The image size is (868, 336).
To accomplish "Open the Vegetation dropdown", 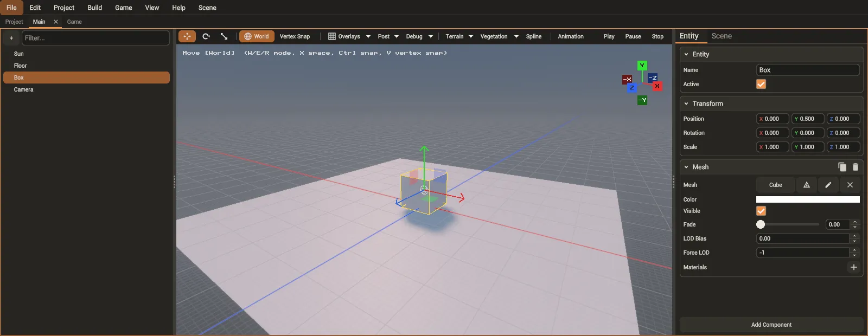I will click(499, 36).
